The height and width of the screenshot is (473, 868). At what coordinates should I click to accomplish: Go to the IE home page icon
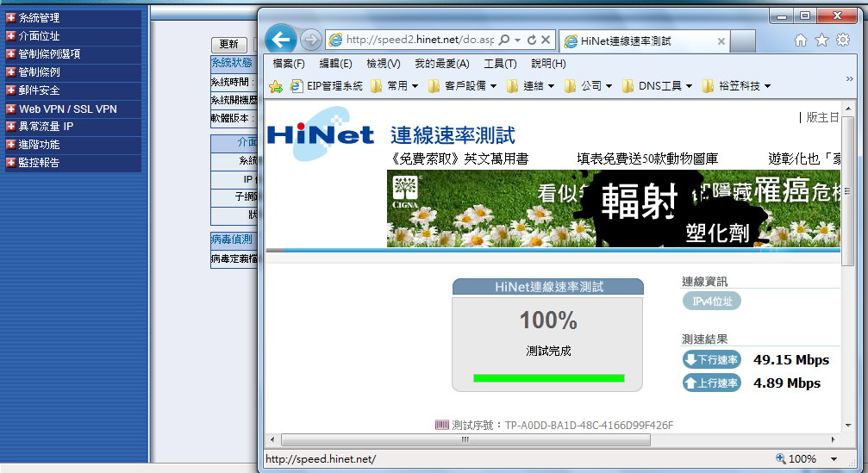tap(801, 40)
